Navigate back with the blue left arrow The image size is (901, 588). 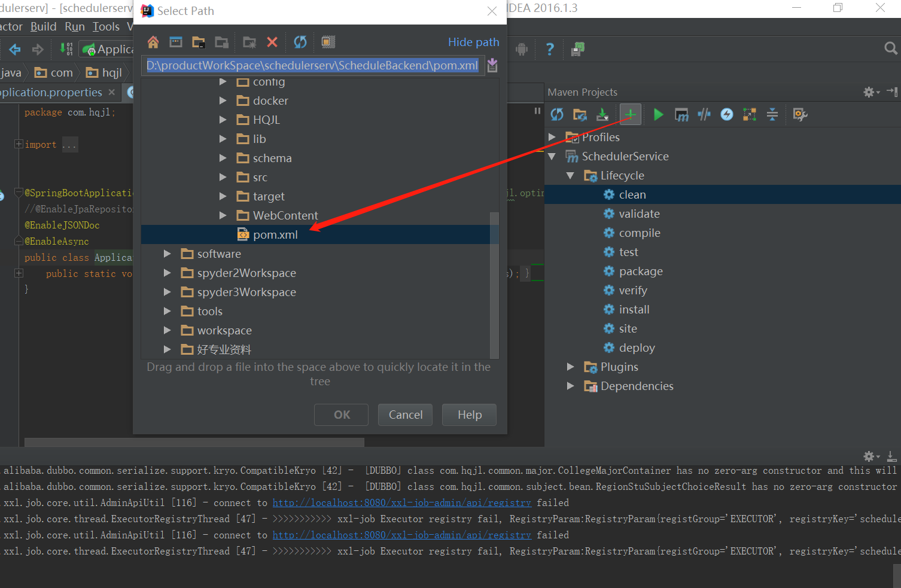coord(15,49)
